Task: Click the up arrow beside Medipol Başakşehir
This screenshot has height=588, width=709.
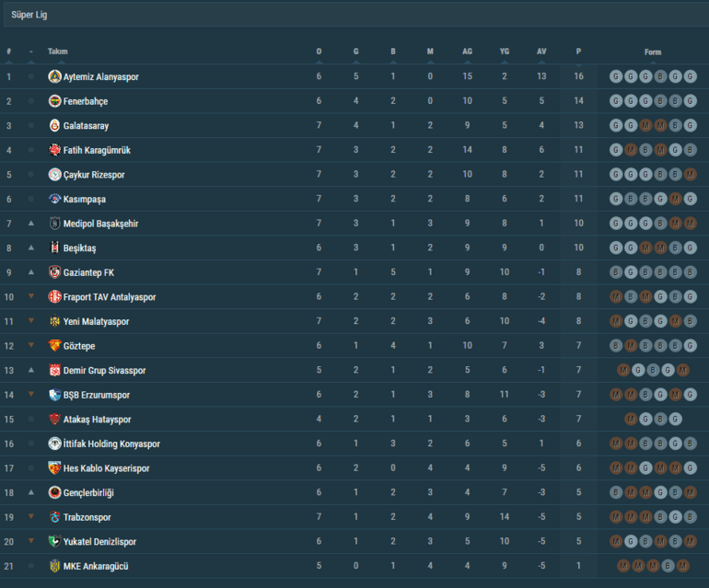Action: coord(31,224)
